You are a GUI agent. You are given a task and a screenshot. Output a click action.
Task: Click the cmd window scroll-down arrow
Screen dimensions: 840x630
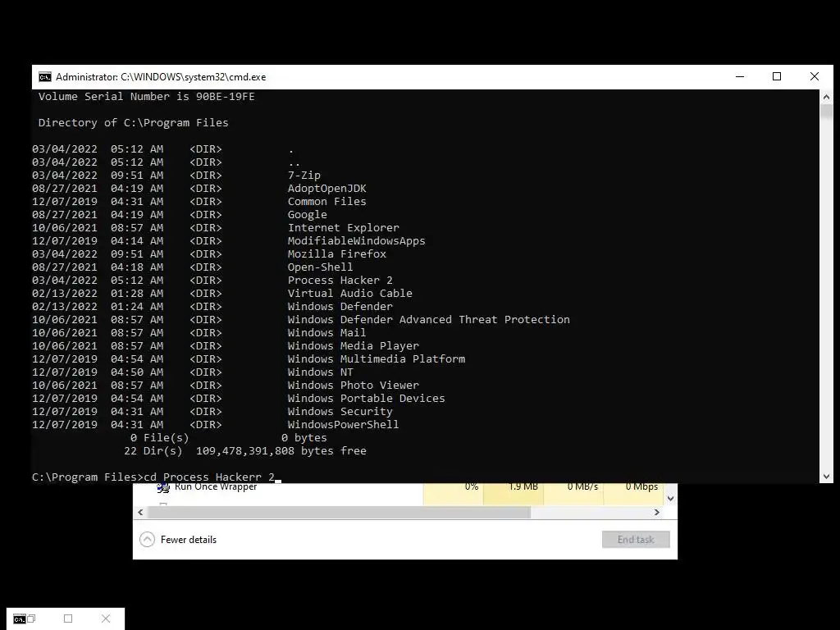click(x=826, y=477)
